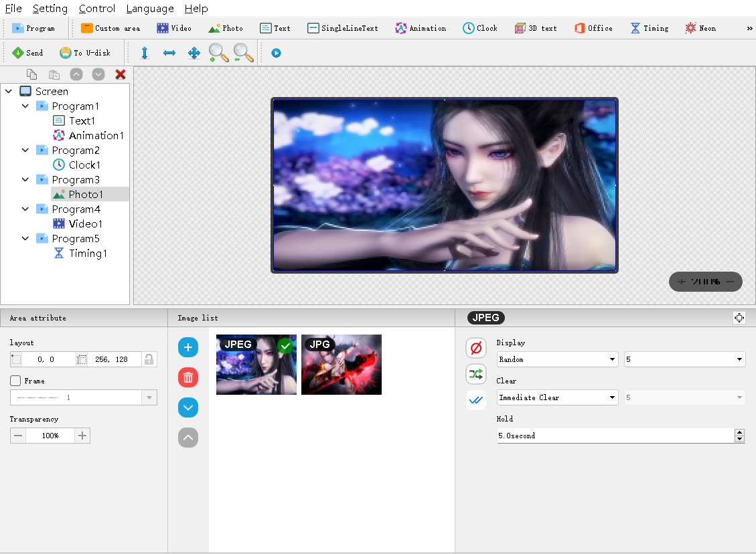Open the Control menu
The image size is (756, 554).
[x=97, y=9]
